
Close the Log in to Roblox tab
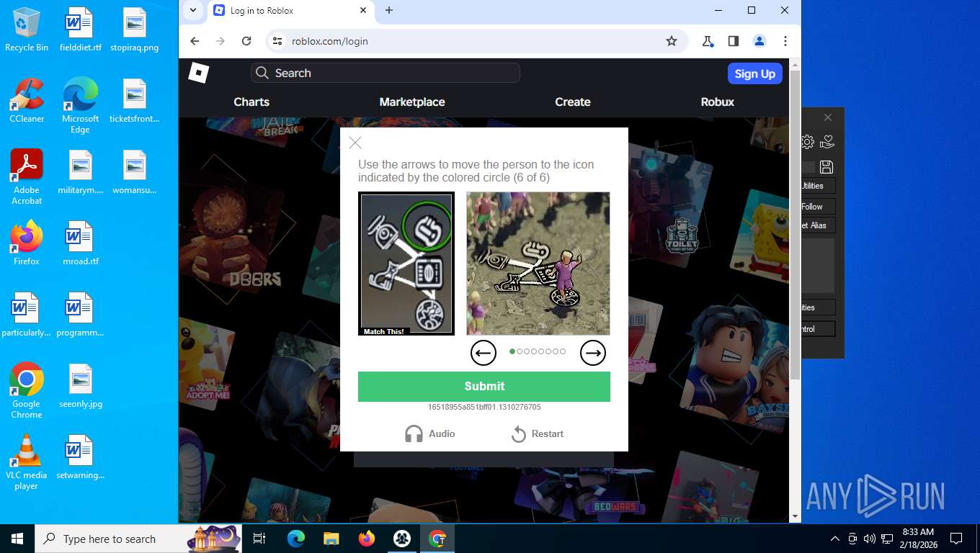(363, 10)
